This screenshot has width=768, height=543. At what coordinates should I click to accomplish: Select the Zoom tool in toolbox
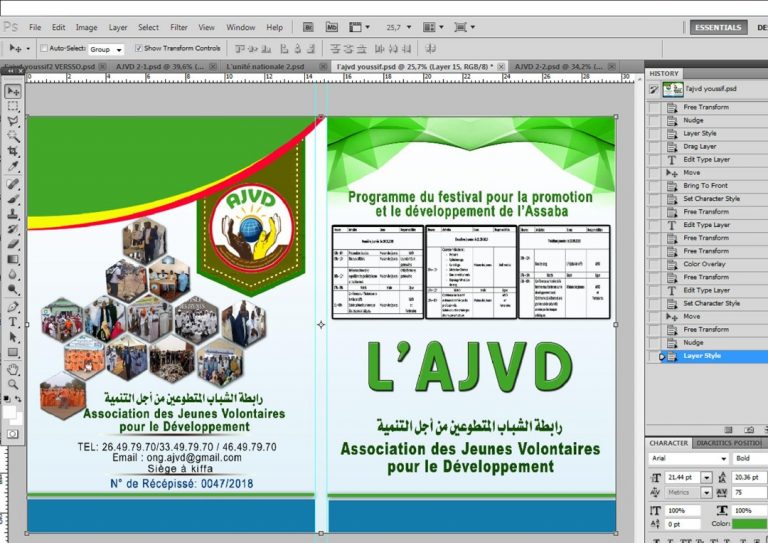click(13, 384)
